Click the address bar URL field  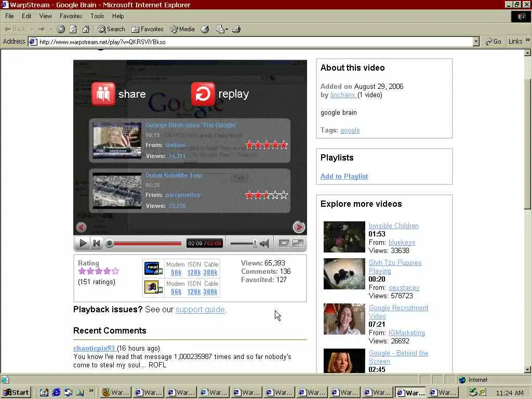(250, 42)
